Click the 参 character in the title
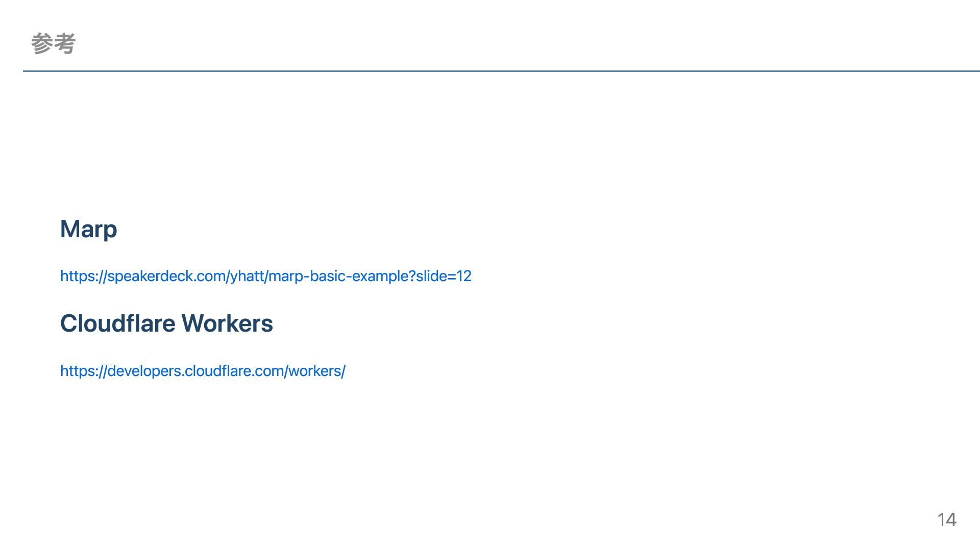Screen dimensions: 980x551 (x=42, y=43)
